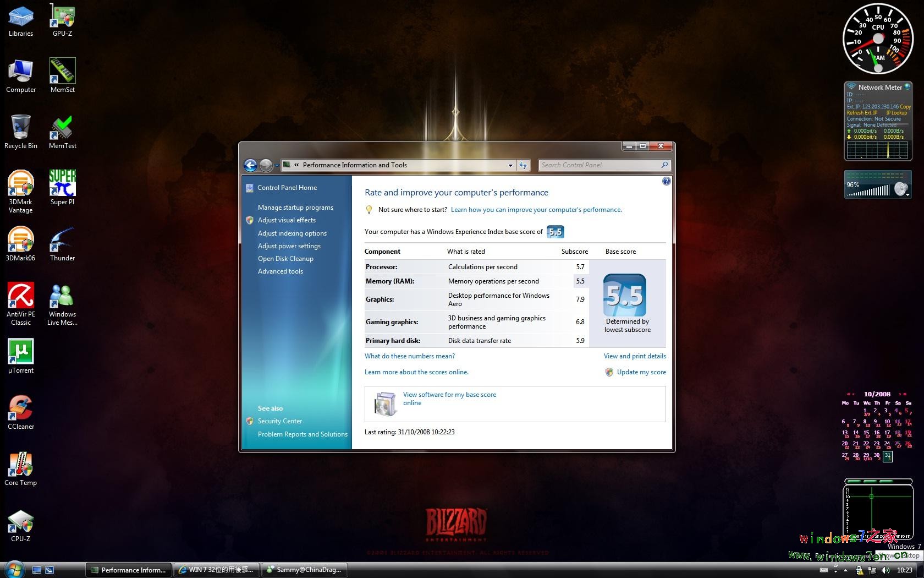
Task: Open Adjust indexing options
Action: pos(292,233)
